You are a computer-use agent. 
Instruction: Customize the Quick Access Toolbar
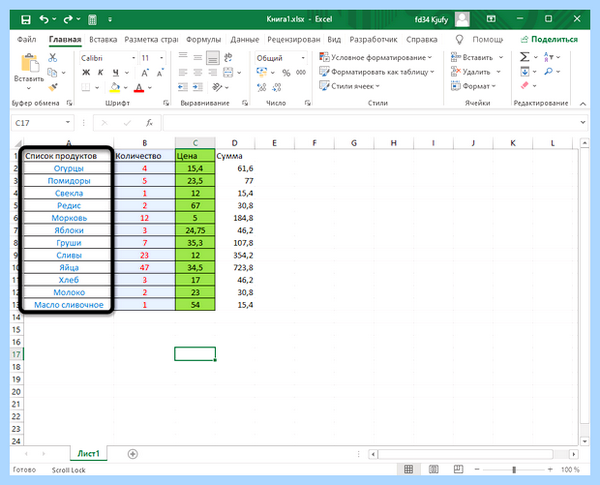[x=110, y=19]
